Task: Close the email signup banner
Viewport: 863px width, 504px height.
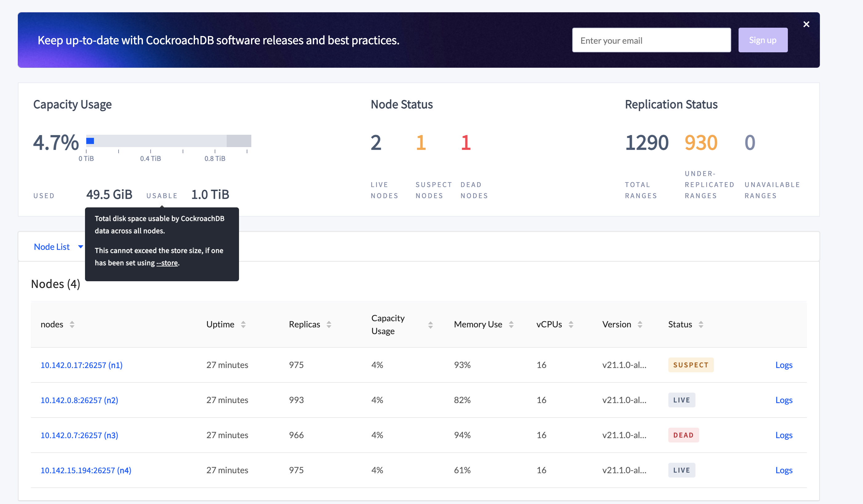Action: coord(806,24)
